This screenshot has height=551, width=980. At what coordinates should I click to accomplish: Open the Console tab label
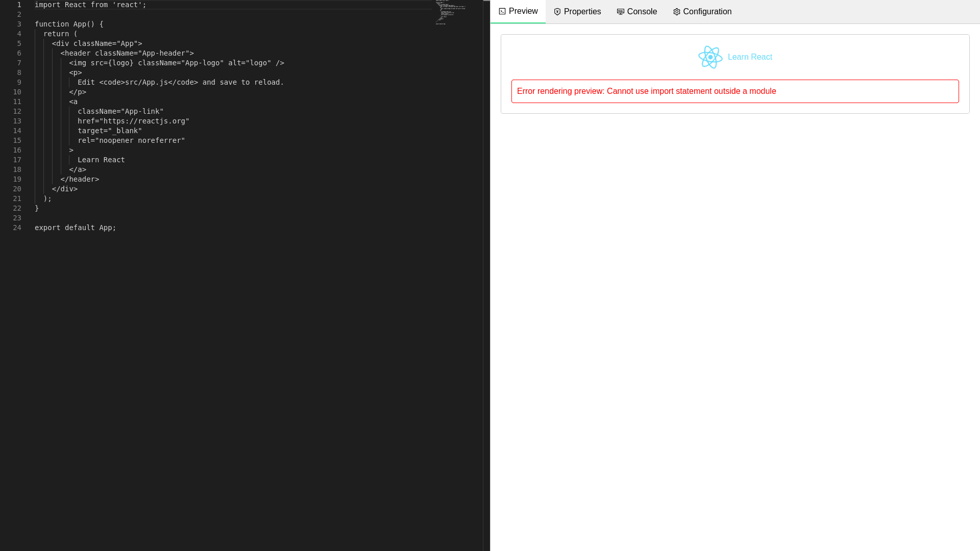642,12
